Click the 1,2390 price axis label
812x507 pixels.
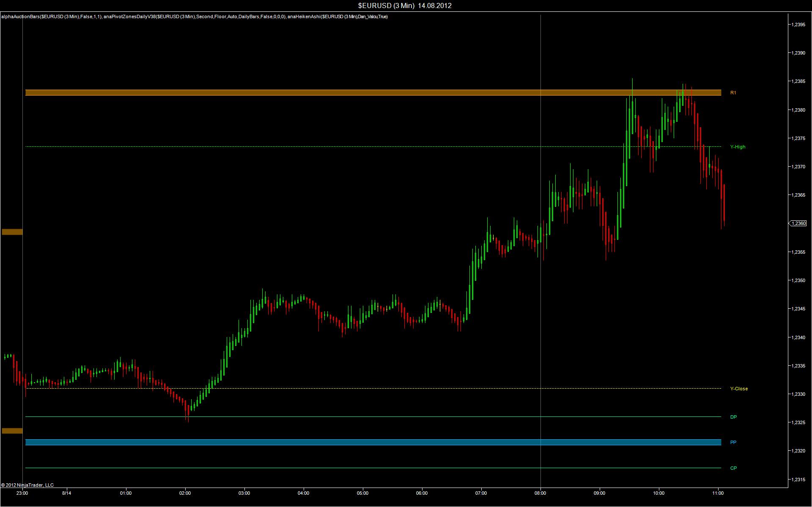pos(798,53)
